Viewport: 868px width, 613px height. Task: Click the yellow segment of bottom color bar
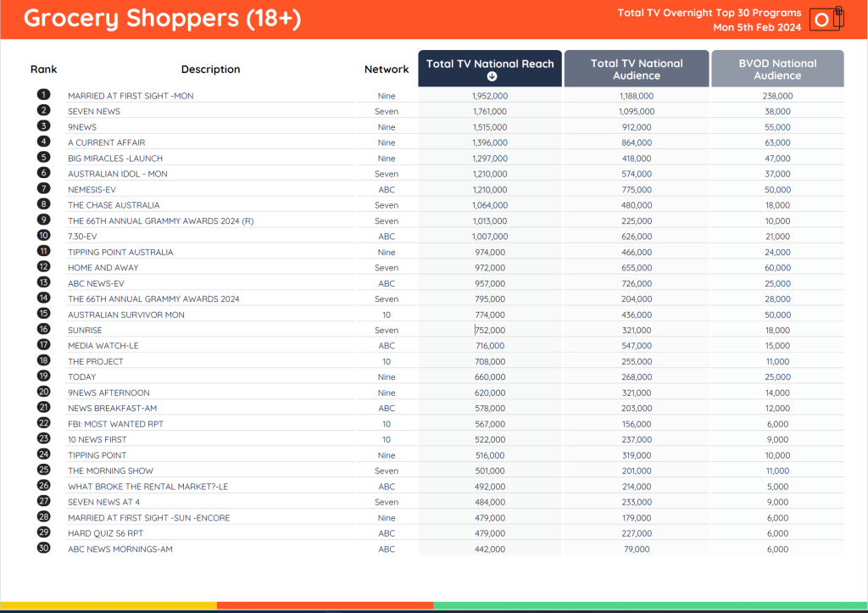(x=108, y=605)
